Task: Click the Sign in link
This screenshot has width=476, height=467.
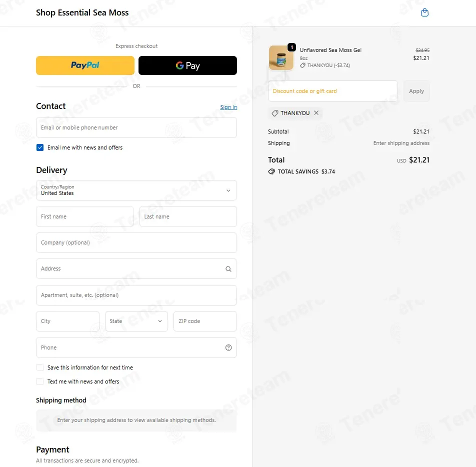Action: [228, 107]
